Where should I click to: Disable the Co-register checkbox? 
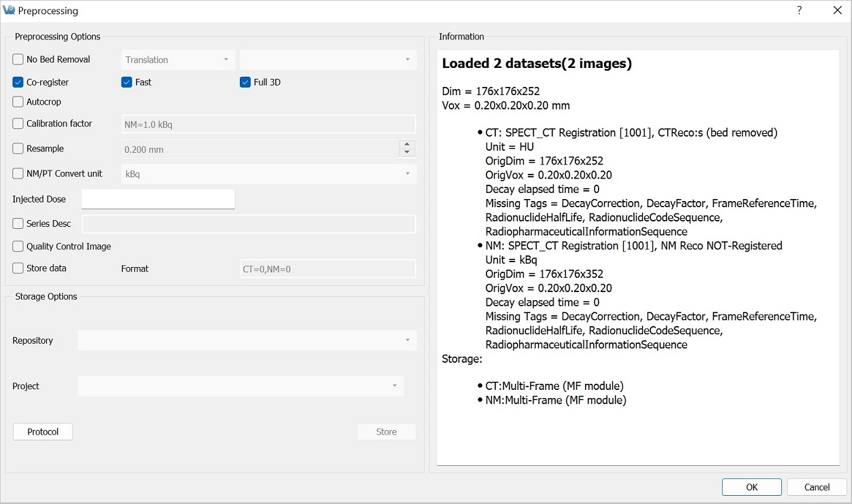coord(18,82)
